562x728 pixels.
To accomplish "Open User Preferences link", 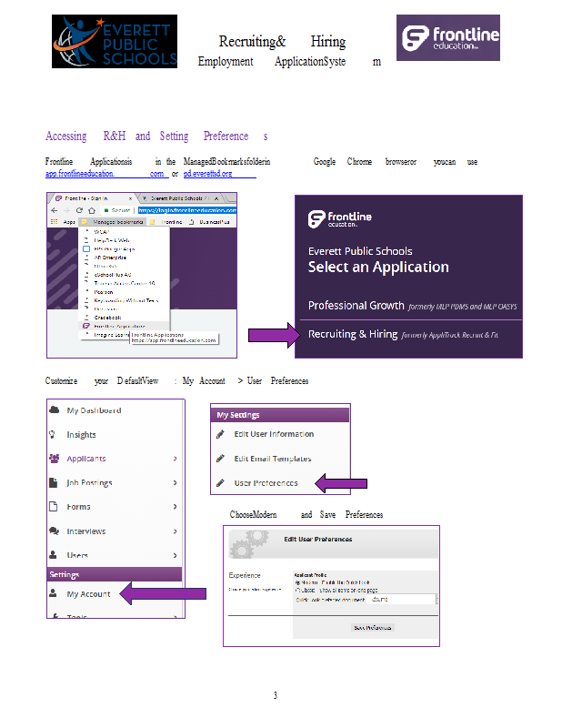I will pos(266,483).
